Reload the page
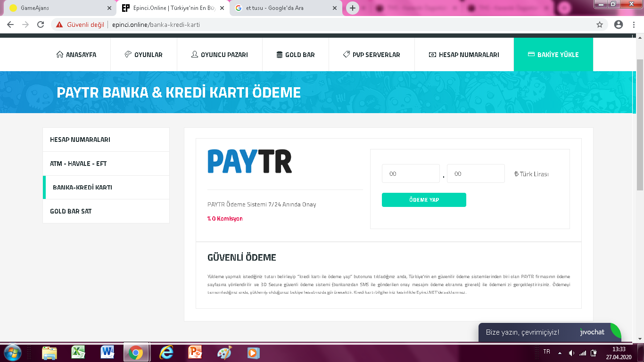Image resolution: width=644 pixels, height=362 pixels. click(x=41, y=25)
